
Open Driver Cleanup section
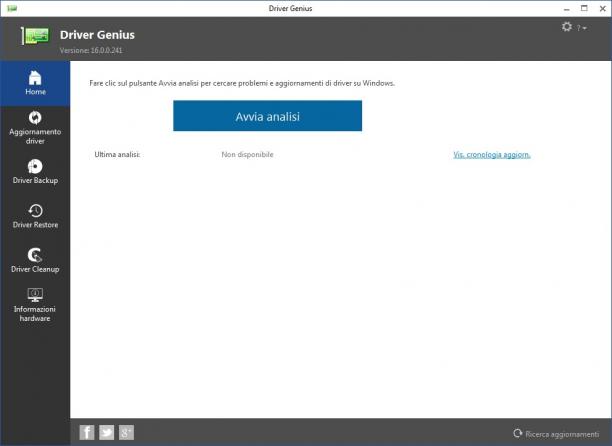click(x=35, y=260)
